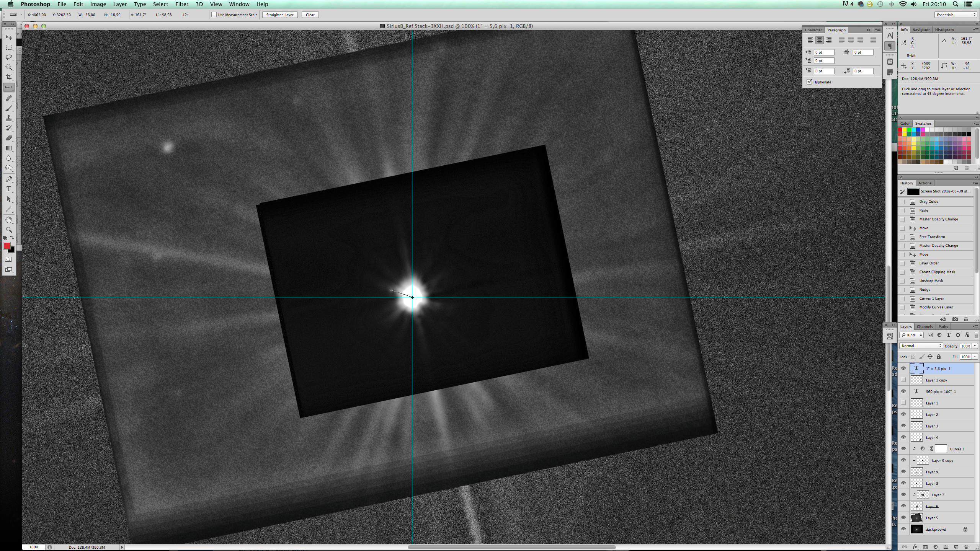Open the Normal blend mode dropdown
Image resolution: width=980 pixels, height=551 pixels.
920,346
